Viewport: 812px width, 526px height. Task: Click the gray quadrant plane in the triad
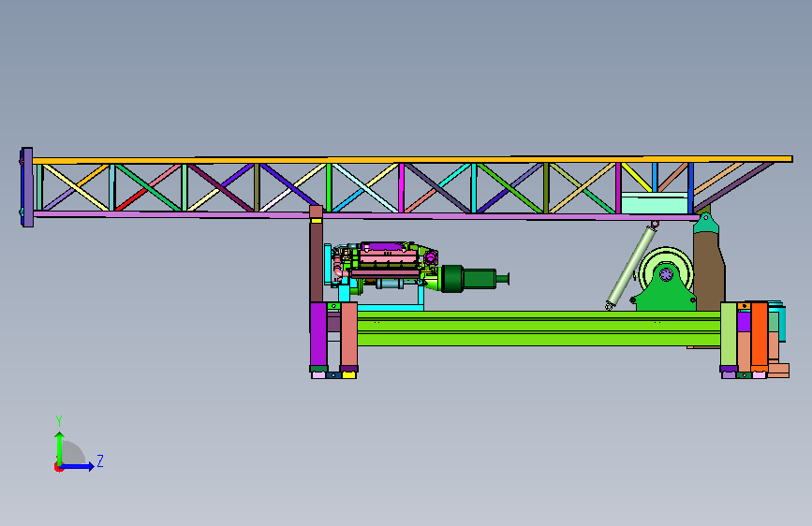[x=74, y=453]
